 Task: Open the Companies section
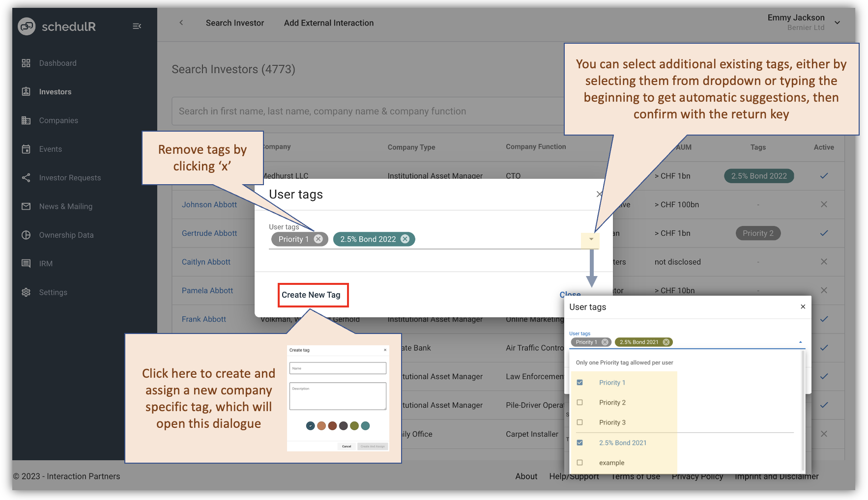pyautogui.click(x=58, y=120)
